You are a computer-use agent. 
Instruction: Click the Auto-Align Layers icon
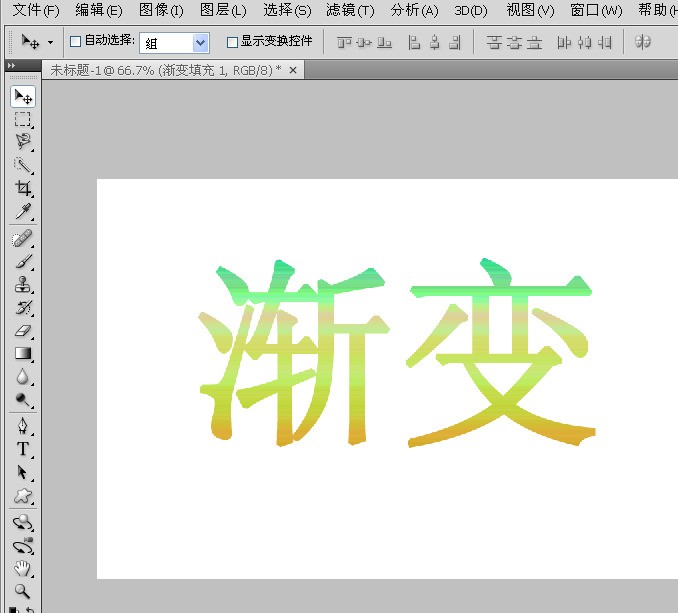(x=643, y=42)
